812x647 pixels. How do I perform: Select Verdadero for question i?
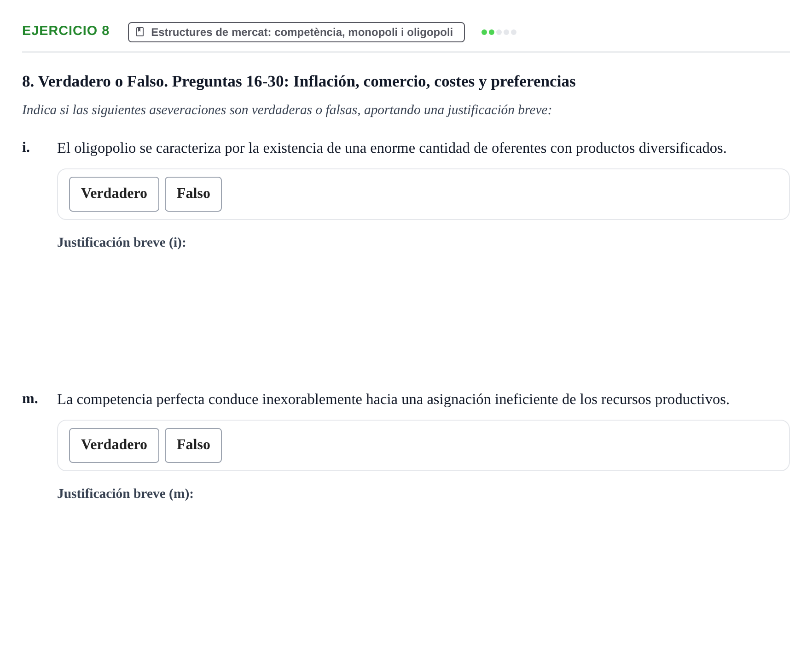coord(114,194)
